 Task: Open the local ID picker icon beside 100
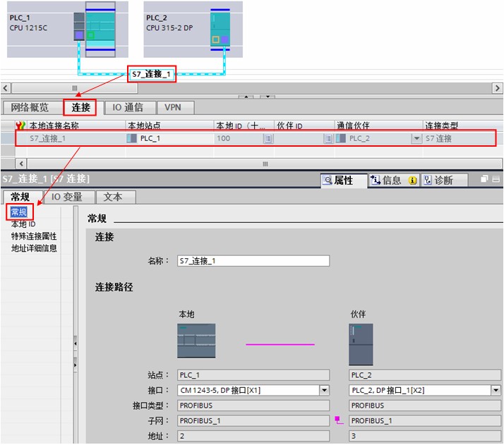pyautogui.click(x=268, y=139)
